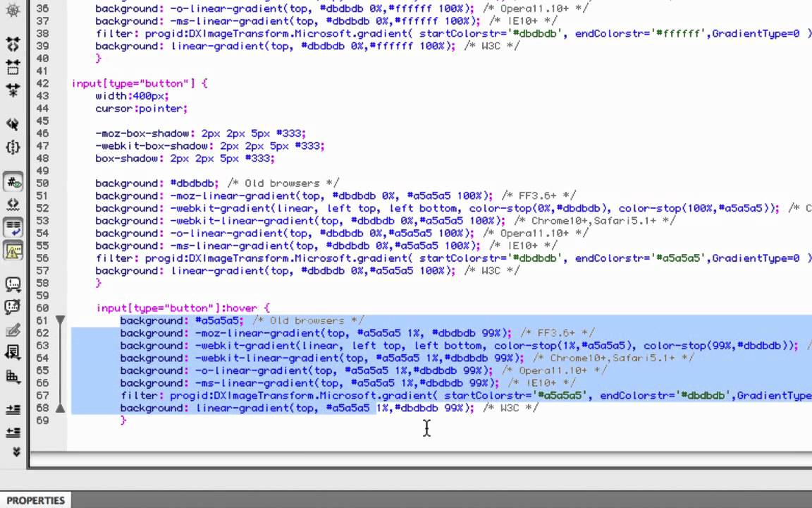Click Collapse Full Tag icon
This screenshot has height=508, width=812.
pos(13,44)
